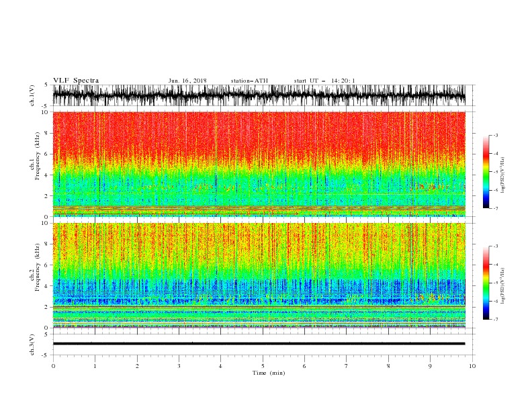Click the "ch.3(V)" axis label
Screen dimensions: 532x411
pos(32,345)
